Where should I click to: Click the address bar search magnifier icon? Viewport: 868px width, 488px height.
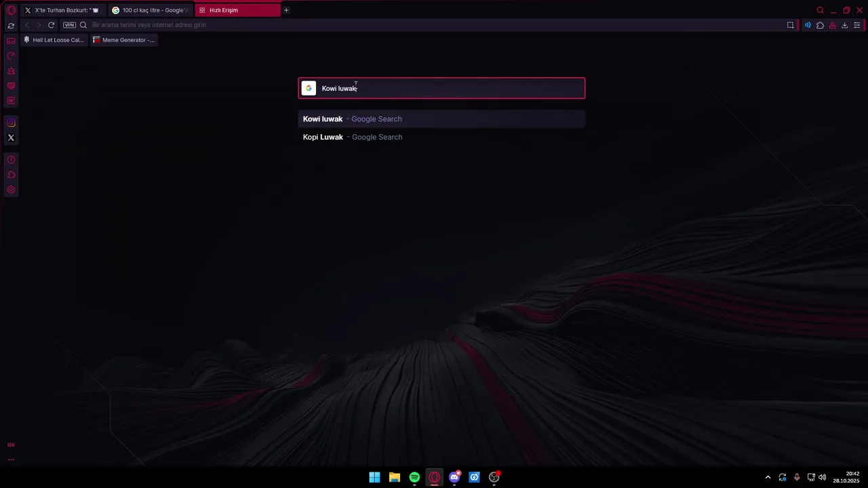[83, 25]
